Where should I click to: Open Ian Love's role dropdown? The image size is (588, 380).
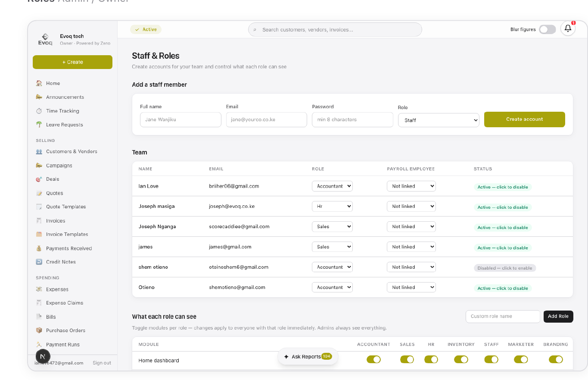[332, 186]
